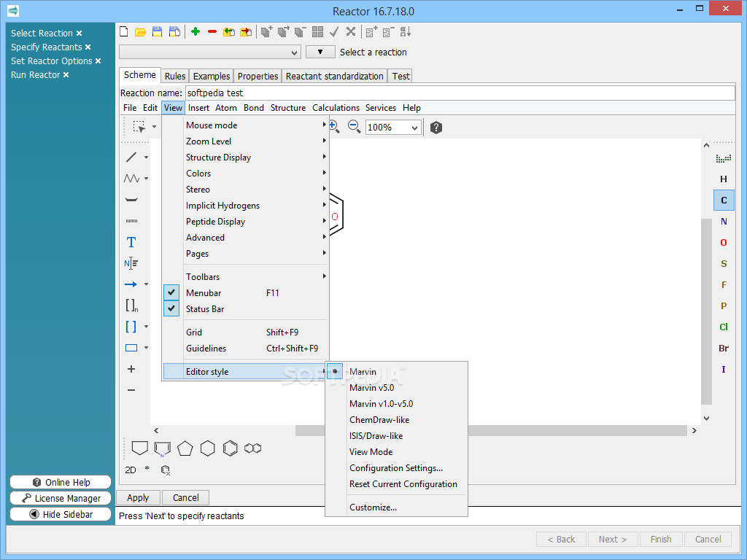Switch to the Rules tab
This screenshot has height=560, width=747.
pos(175,76)
